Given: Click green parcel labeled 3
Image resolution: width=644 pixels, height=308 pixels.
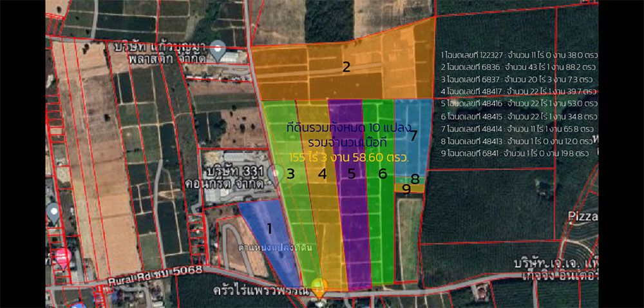Looking at the screenshot, I should pyautogui.click(x=291, y=173).
